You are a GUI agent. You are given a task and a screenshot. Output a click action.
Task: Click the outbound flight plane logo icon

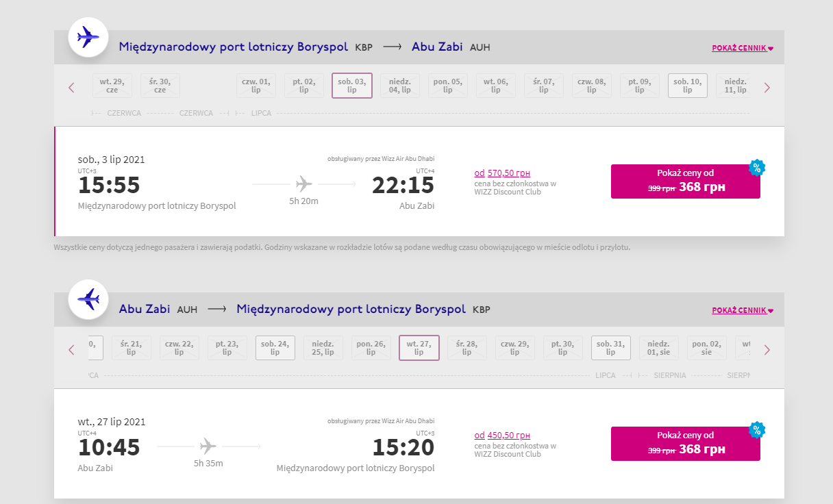click(x=88, y=37)
